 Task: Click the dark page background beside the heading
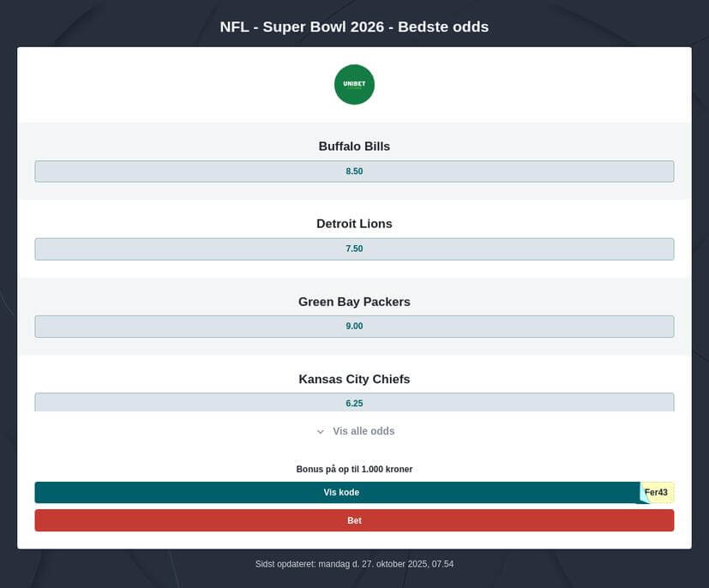click(103, 26)
